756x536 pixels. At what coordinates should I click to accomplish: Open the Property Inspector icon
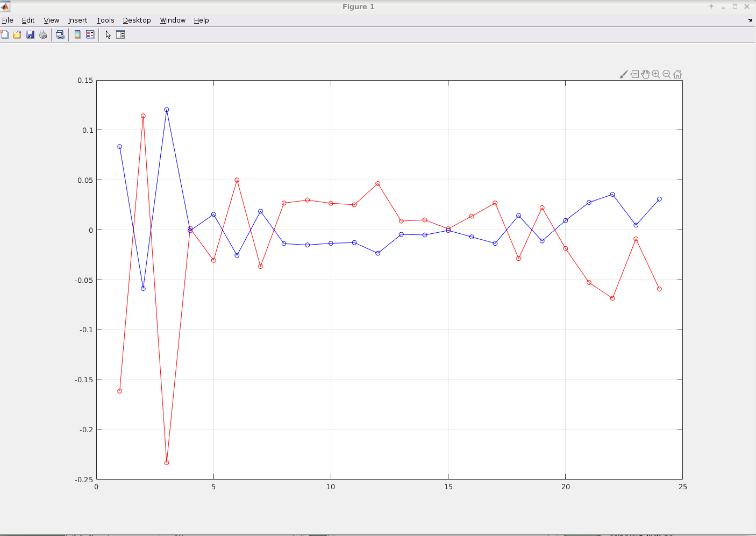pos(120,34)
